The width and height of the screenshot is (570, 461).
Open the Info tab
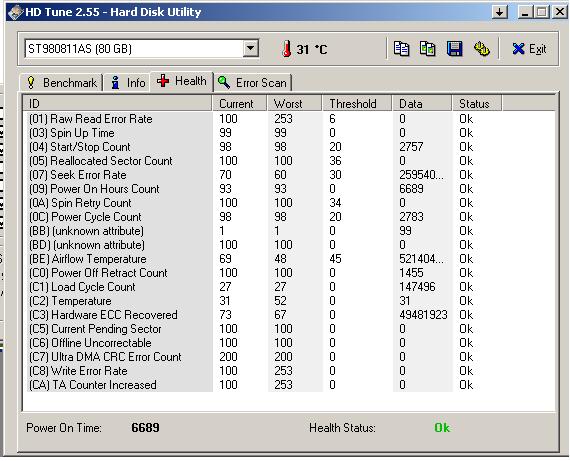point(128,83)
